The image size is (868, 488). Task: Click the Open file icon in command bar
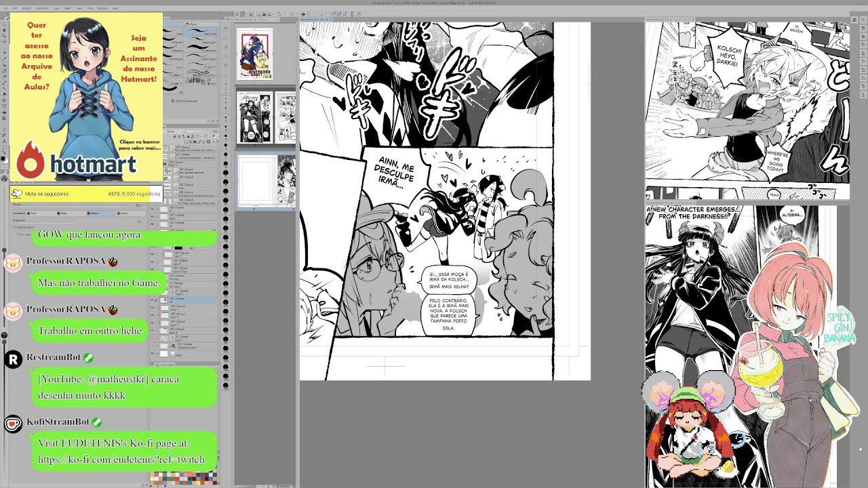click(x=264, y=14)
